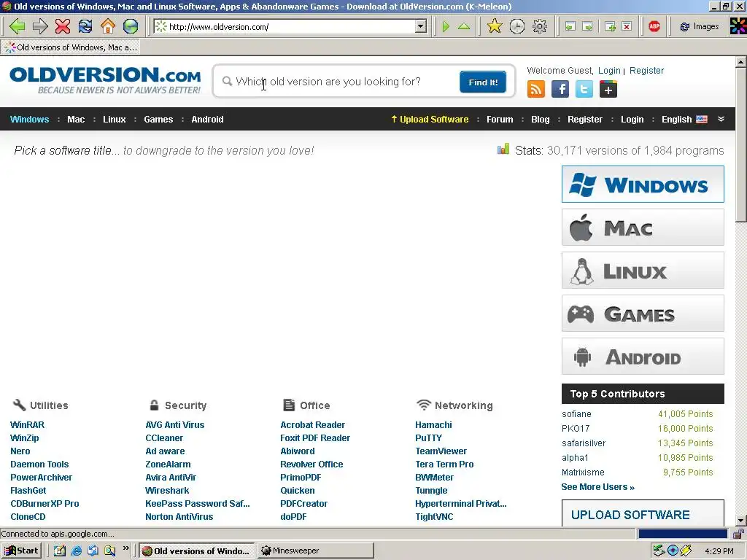Select Windows in the navigation bar

[x=29, y=120]
